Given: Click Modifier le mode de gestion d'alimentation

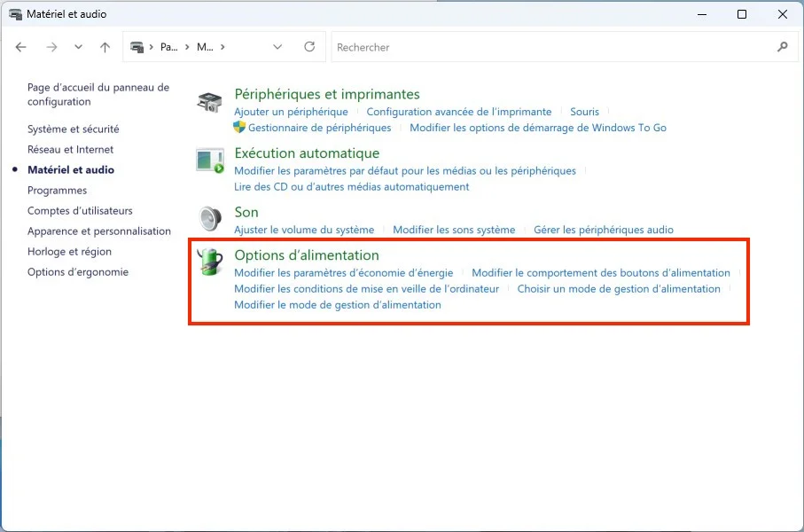Looking at the screenshot, I should click(338, 305).
